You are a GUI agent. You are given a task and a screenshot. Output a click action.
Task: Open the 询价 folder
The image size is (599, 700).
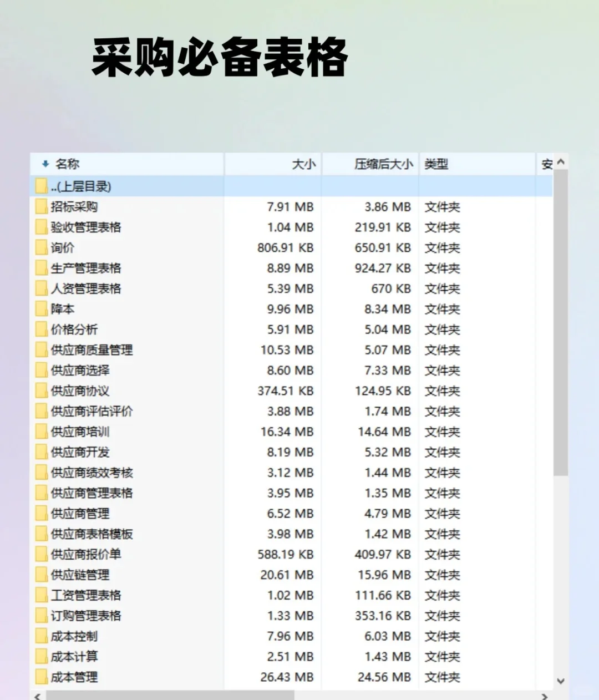(x=61, y=247)
